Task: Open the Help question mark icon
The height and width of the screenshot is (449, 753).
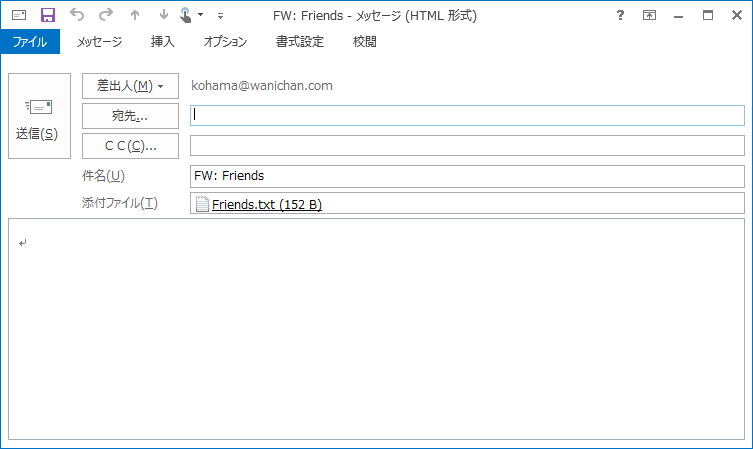Action: (621, 16)
